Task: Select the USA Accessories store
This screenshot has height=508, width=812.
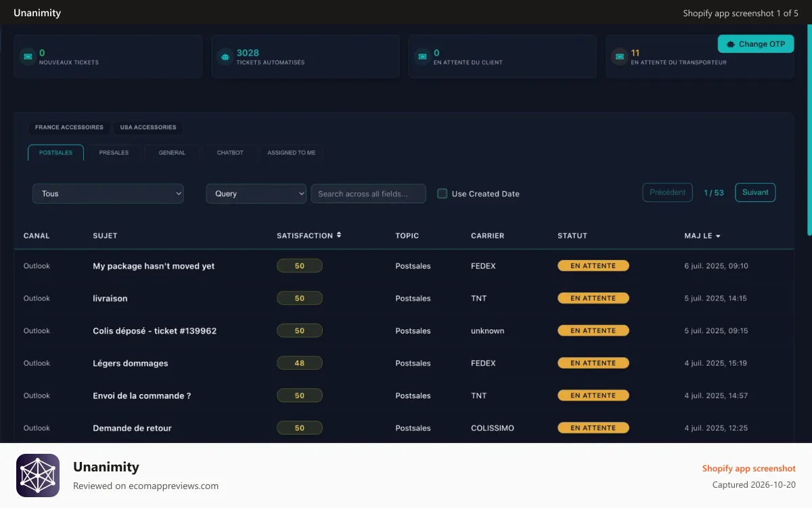Action: click(148, 127)
